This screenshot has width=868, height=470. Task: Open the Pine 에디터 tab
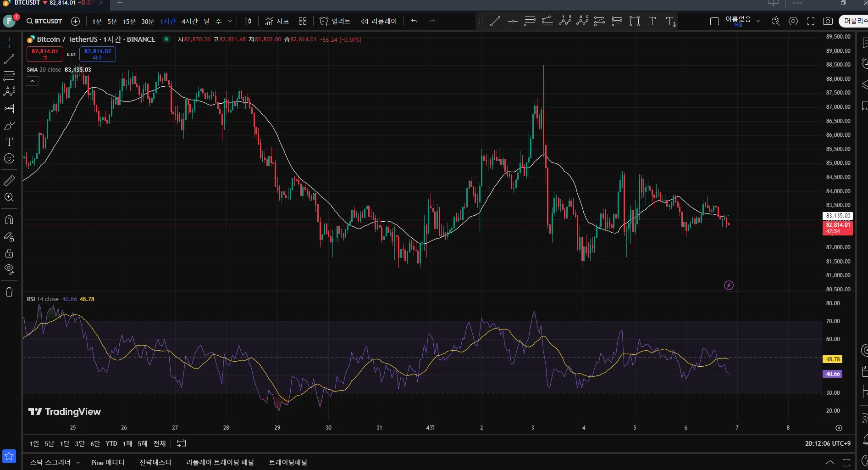pos(108,462)
